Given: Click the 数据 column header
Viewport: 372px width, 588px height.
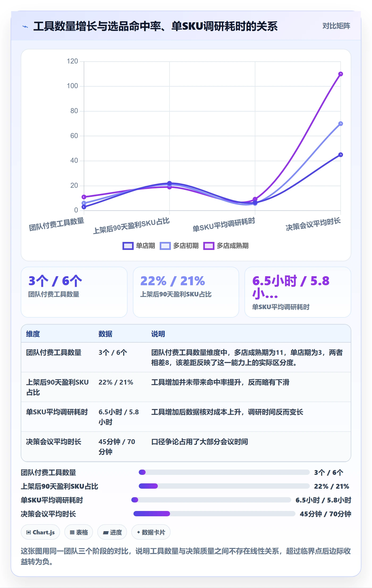Looking at the screenshot, I should tap(105, 334).
